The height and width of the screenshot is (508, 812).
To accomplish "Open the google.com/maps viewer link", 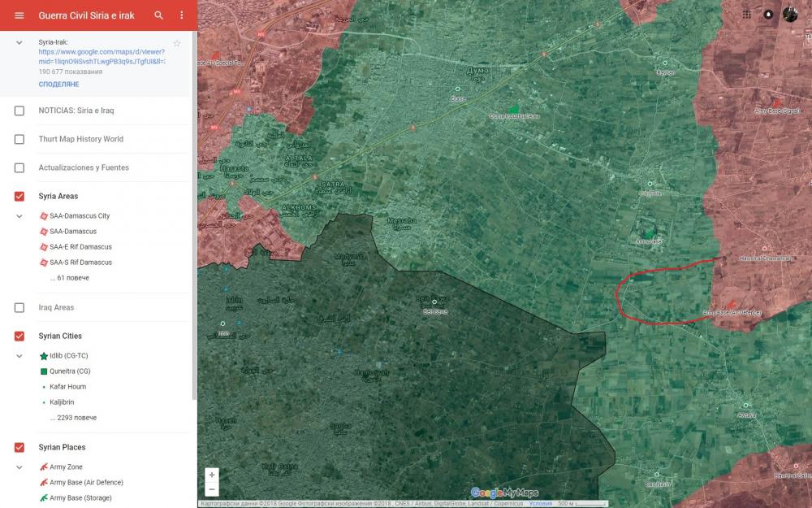I will click(102, 57).
